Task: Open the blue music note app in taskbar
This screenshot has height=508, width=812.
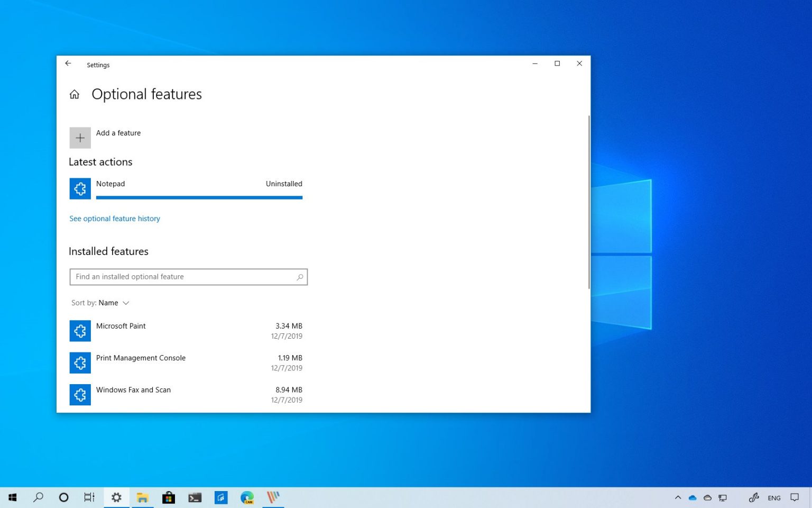Action: [x=221, y=497]
